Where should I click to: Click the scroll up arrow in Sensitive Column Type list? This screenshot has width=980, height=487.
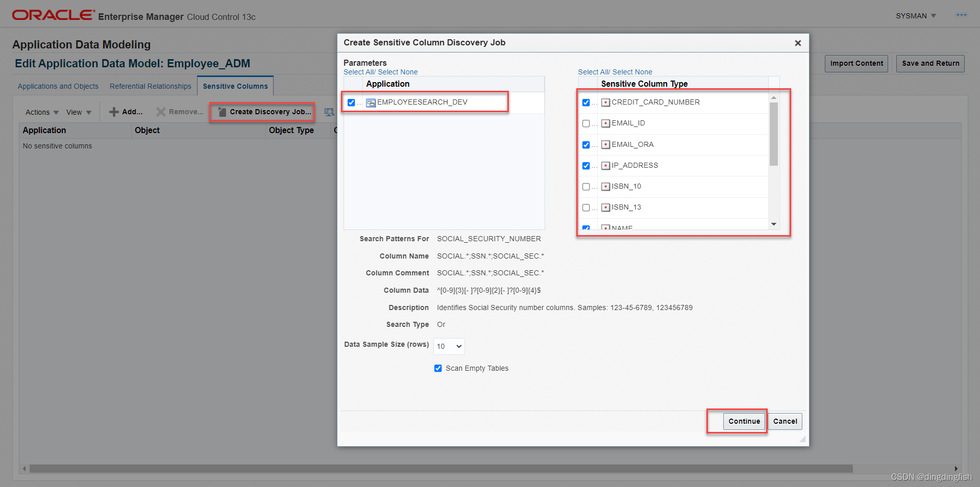774,97
